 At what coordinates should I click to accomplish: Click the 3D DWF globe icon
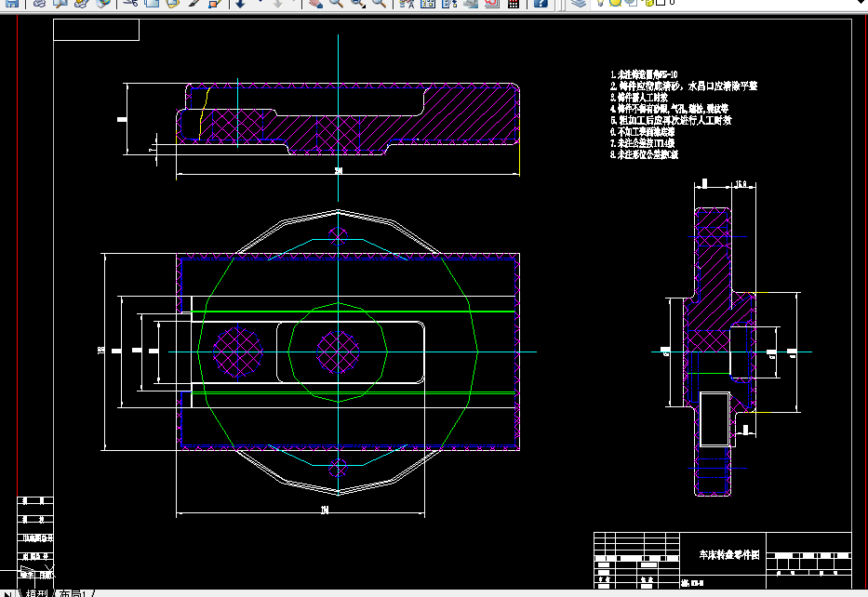[102, 4]
